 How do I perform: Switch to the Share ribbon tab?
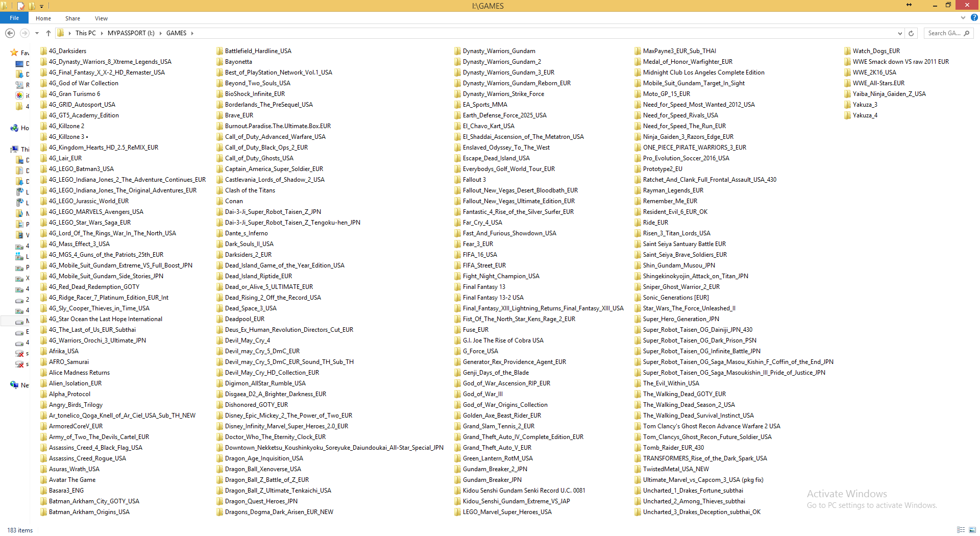pyautogui.click(x=72, y=18)
